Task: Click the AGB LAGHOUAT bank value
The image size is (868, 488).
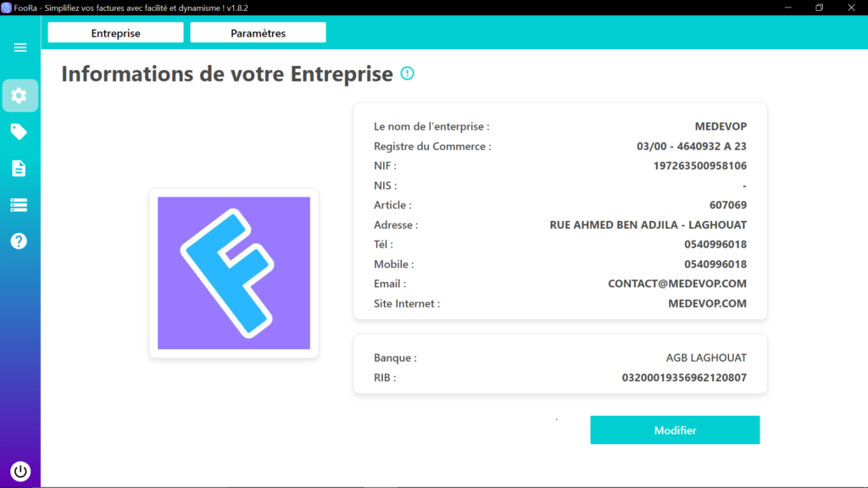Action: (x=706, y=358)
